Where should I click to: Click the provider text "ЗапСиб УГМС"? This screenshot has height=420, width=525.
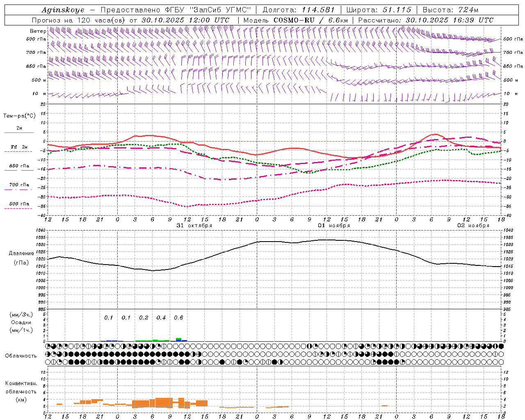(221, 10)
